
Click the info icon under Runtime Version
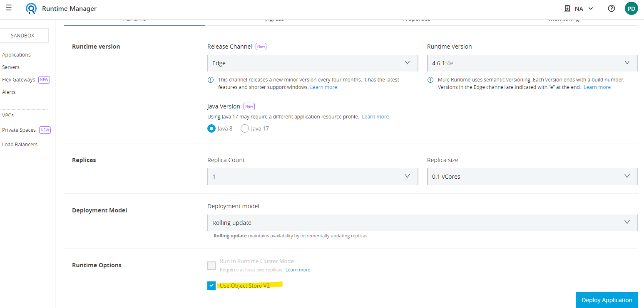click(431, 80)
